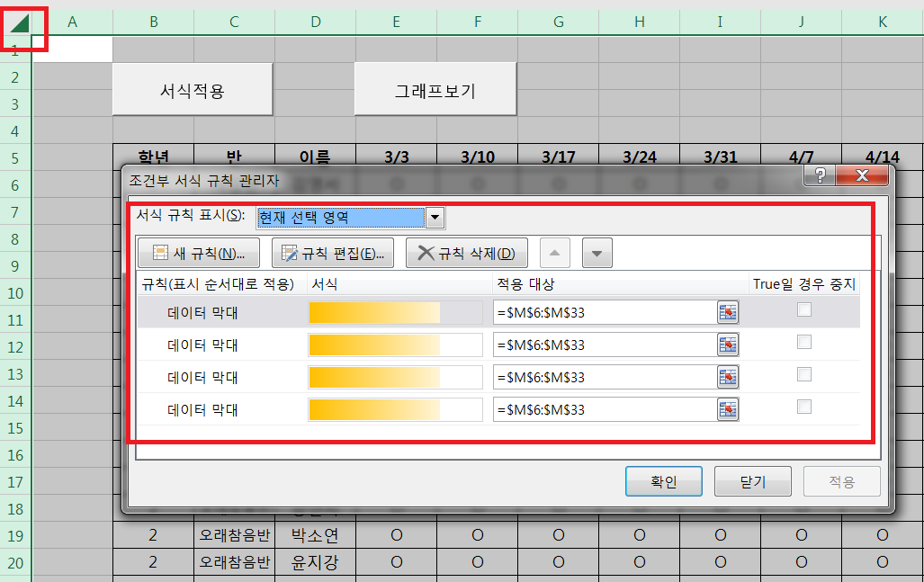Screen dimensions: 924x582
Task: Enable Stop If True for first rule
Action: 804,310
